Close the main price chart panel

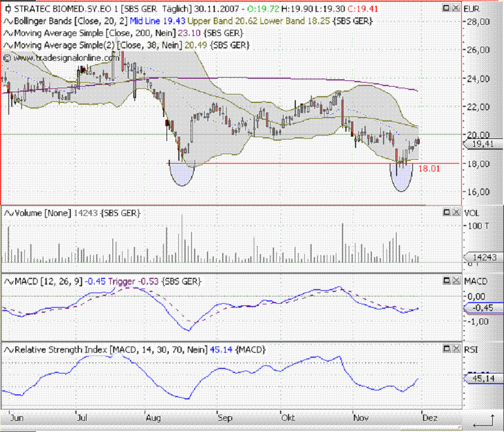pos(456,8)
